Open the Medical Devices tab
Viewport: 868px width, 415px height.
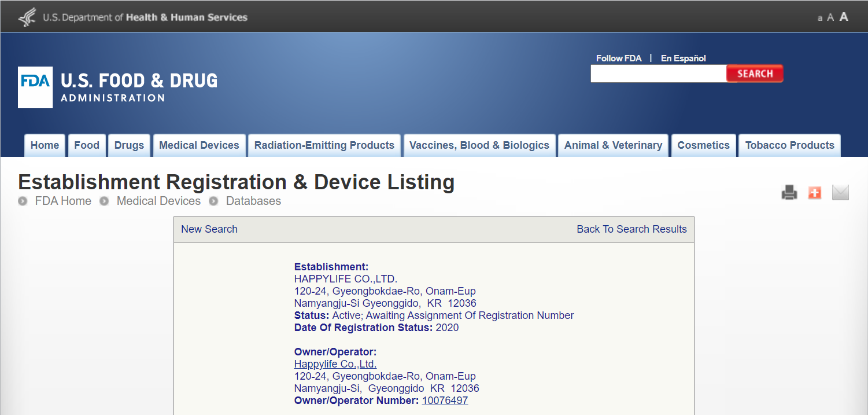[x=199, y=145]
